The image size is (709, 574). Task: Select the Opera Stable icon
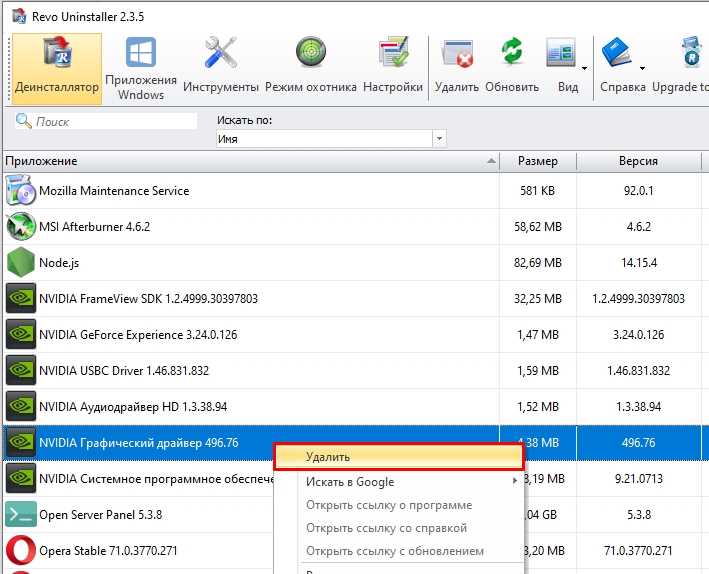click(21, 550)
